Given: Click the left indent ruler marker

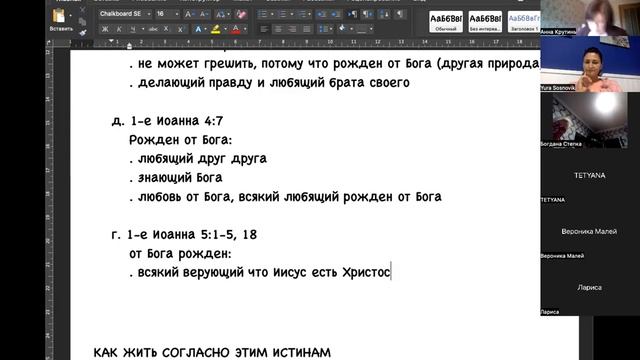Looking at the screenshot, I should [129, 46].
